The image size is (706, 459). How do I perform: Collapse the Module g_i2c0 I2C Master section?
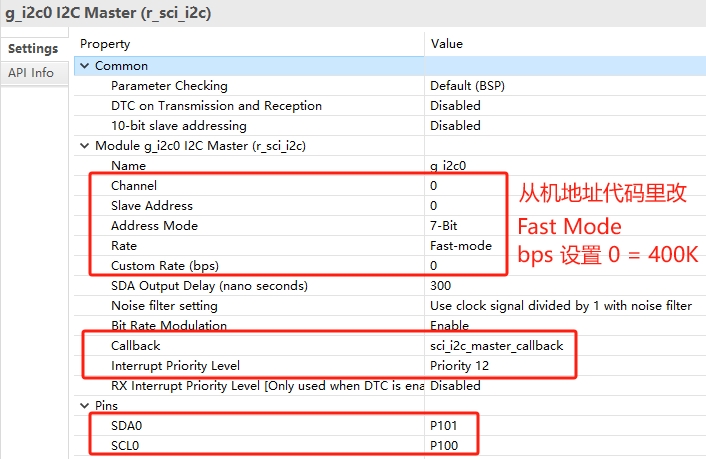(85, 145)
